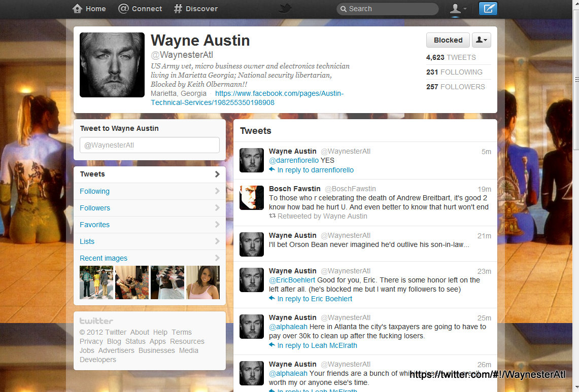Open Privacy link in footer
579x392 pixels.
coord(91,341)
